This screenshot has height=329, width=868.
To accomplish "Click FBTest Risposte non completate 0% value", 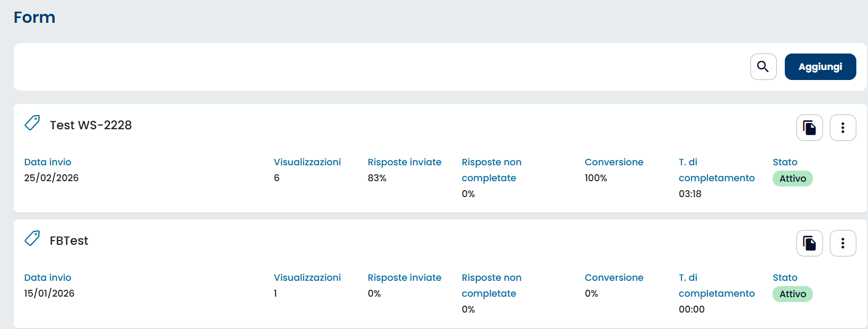I will click(468, 309).
